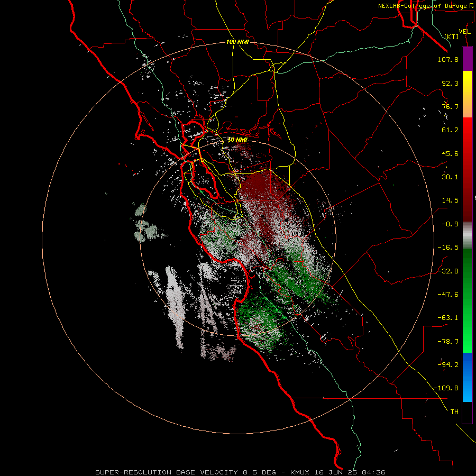This screenshot has width=476, height=476.
Task: Click the 45.6 velocity scale value
Action: pyautogui.click(x=450, y=153)
